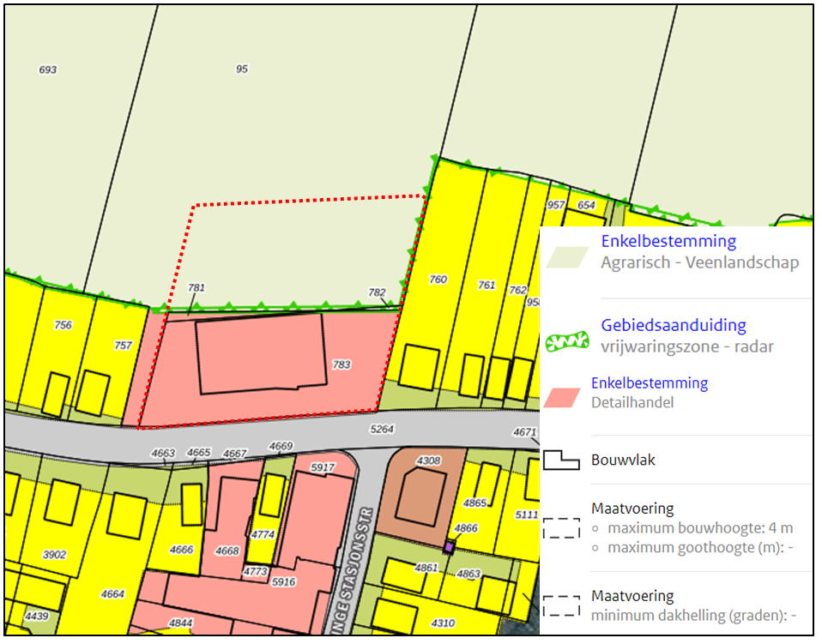Click parcel label 4866
The height and width of the screenshot is (644, 822).
466,528
